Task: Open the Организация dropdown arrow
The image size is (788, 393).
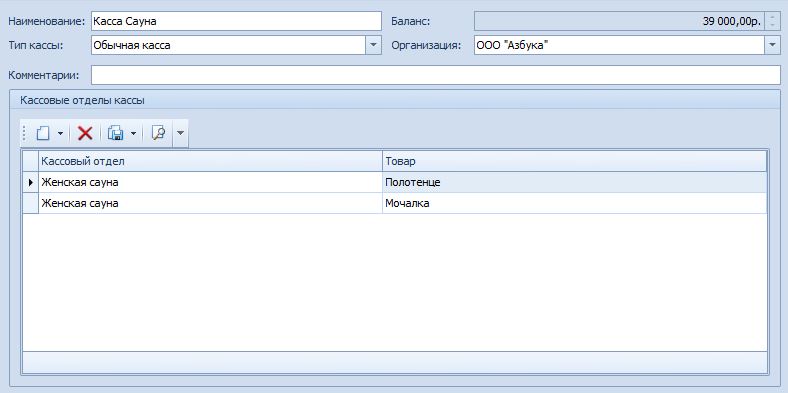Action: point(772,45)
